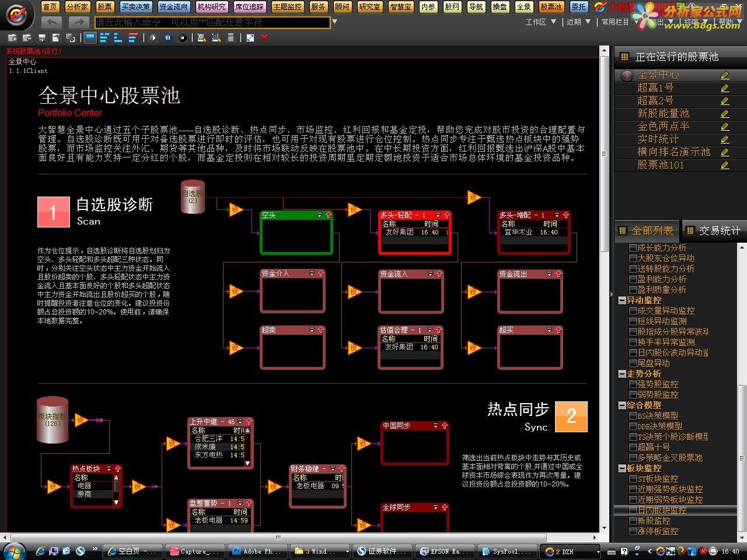Screen dimensions: 747x560
Task: Click the new pool folder icon
Action: pyautogui.click(x=12, y=38)
